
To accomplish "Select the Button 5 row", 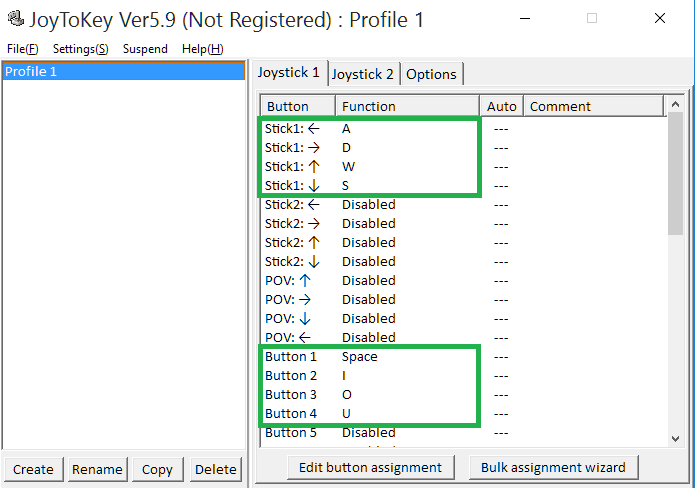I will tap(463, 433).
